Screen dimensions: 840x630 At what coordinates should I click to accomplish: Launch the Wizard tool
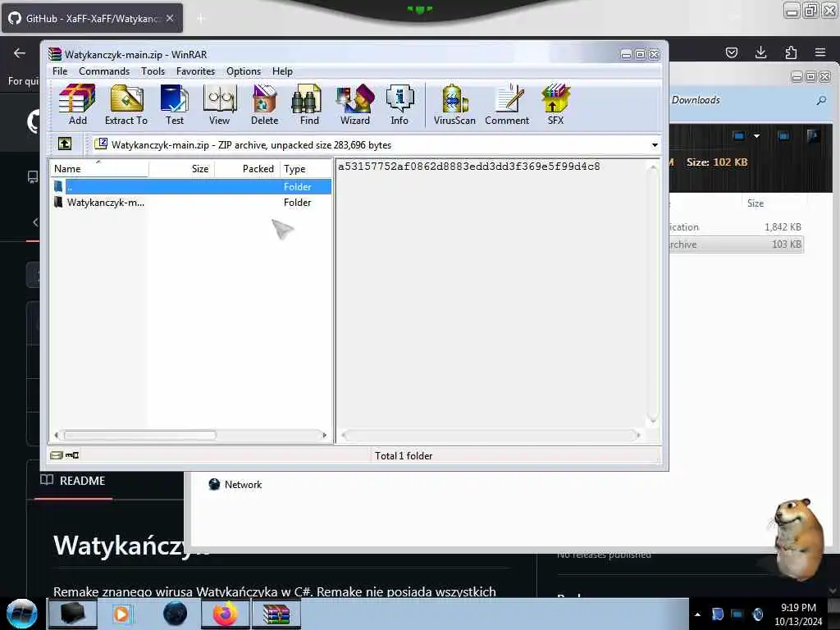(x=354, y=105)
